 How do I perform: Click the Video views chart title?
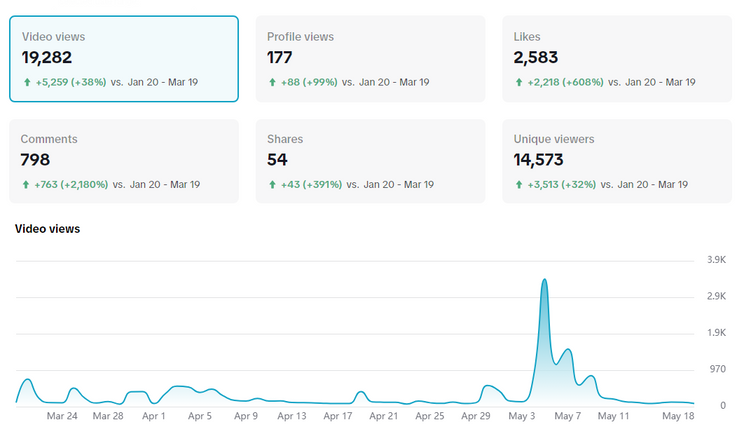tap(47, 229)
